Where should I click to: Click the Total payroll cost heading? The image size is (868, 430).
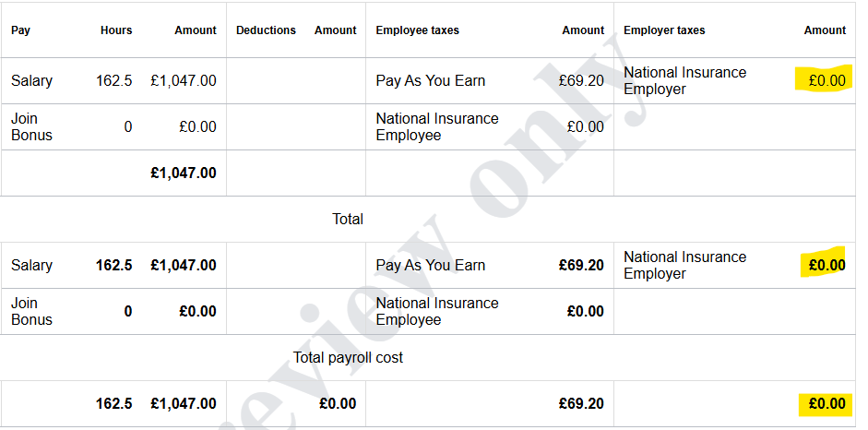point(348,358)
